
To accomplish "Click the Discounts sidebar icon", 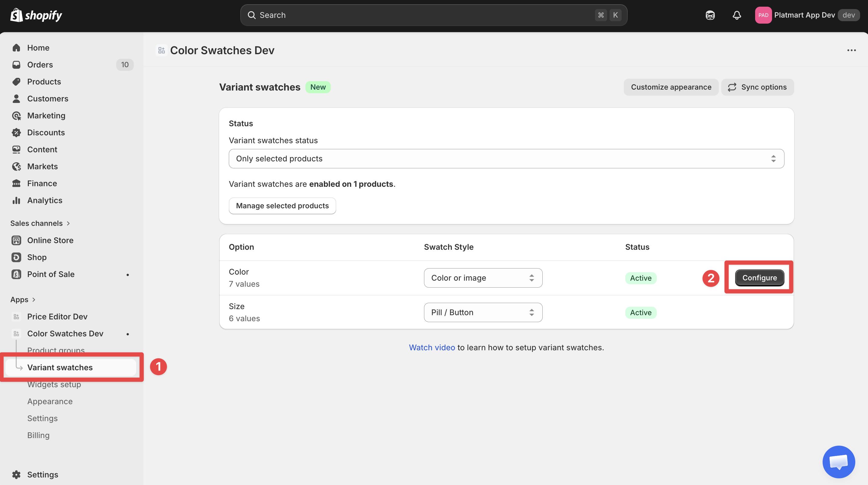I will 16,133.
